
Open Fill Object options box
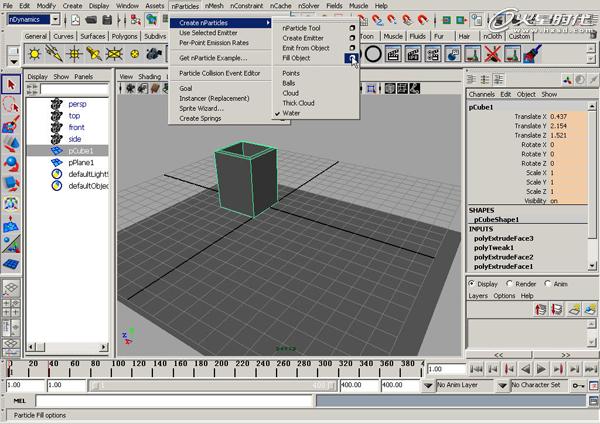point(351,58)
